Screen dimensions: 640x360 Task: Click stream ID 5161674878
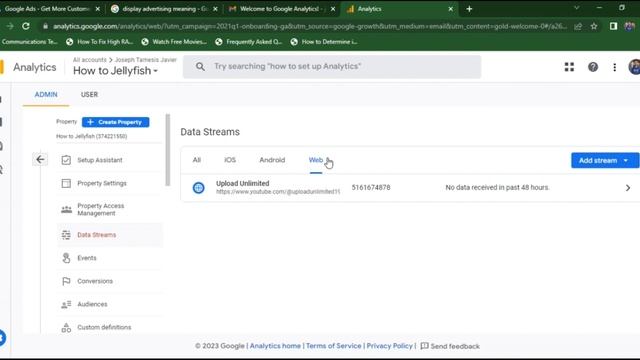[371, 187]
